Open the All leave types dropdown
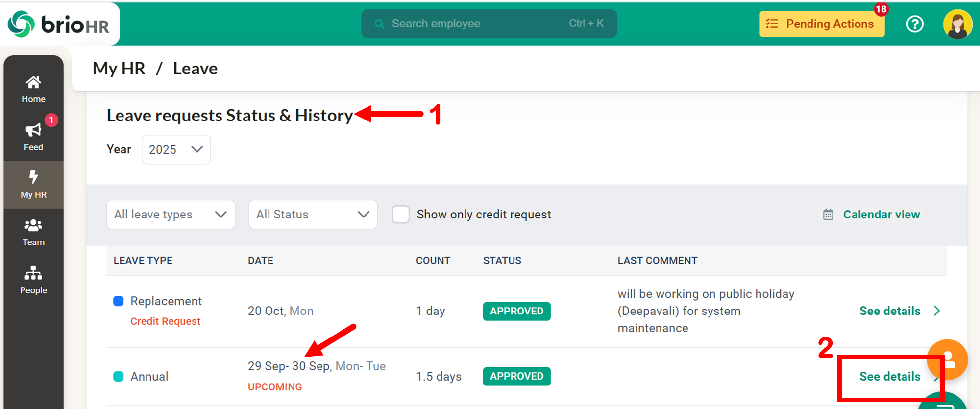This screenshot has width=980, height=409. tap(171, 215)
